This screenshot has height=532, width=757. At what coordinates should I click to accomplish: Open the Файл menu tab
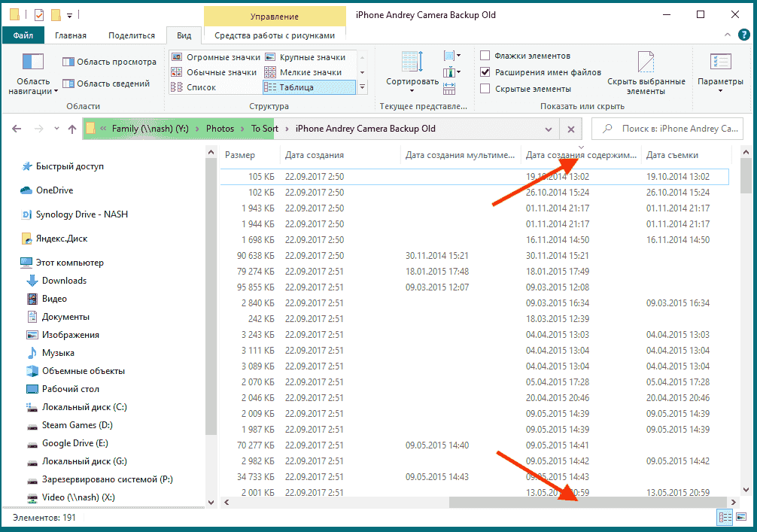coord(23,35)
